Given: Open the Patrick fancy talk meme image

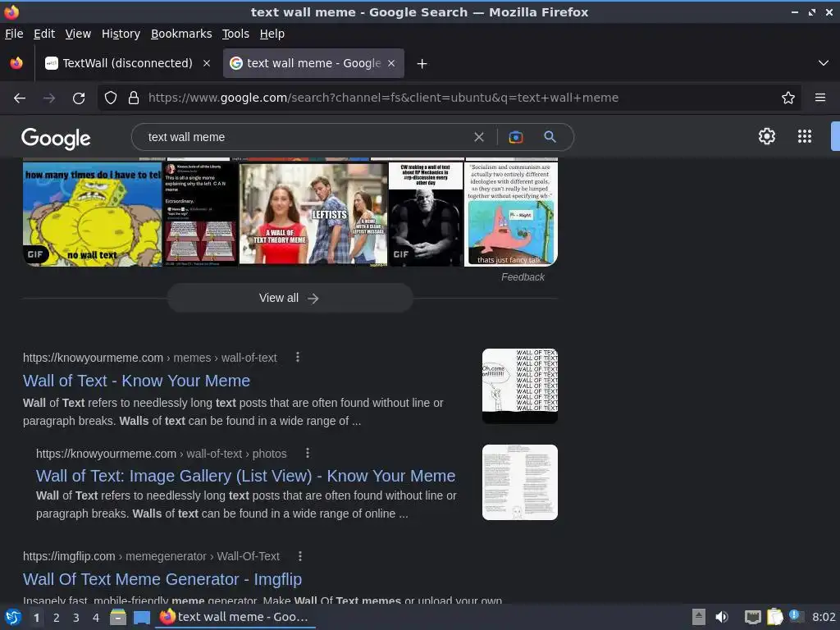Looking at the screenshot, I should coord(511,214).
